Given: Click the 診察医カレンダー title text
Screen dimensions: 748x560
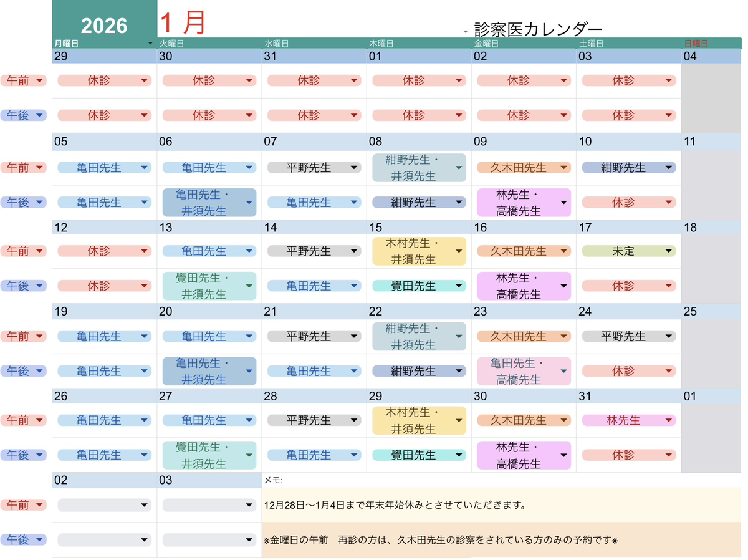Looking at the screenshot, I should (x=538, y=29).
